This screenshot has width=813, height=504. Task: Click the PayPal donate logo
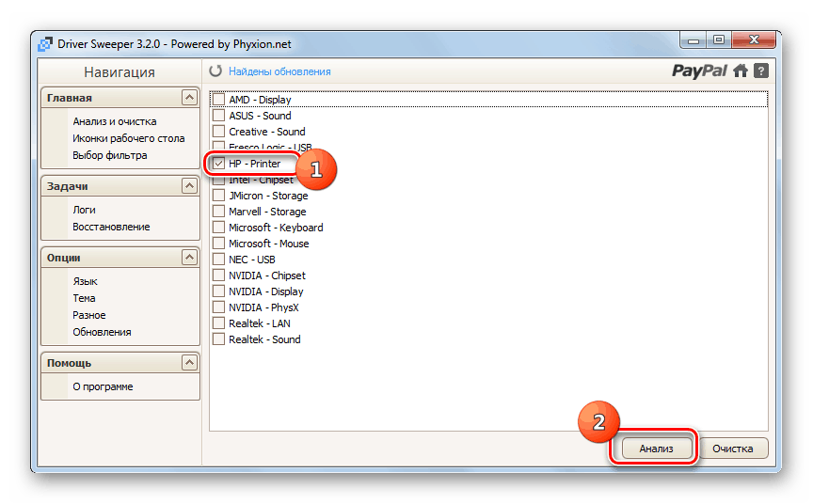(700, 71)
